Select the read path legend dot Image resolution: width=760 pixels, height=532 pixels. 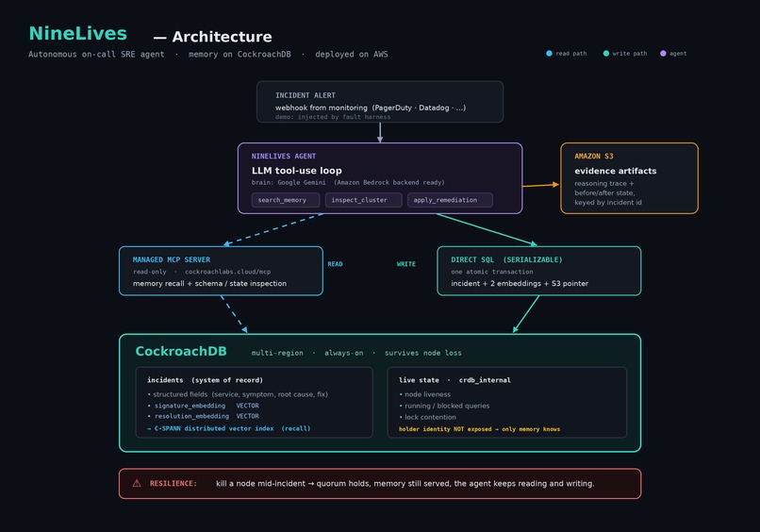click(x=549, y=54)
